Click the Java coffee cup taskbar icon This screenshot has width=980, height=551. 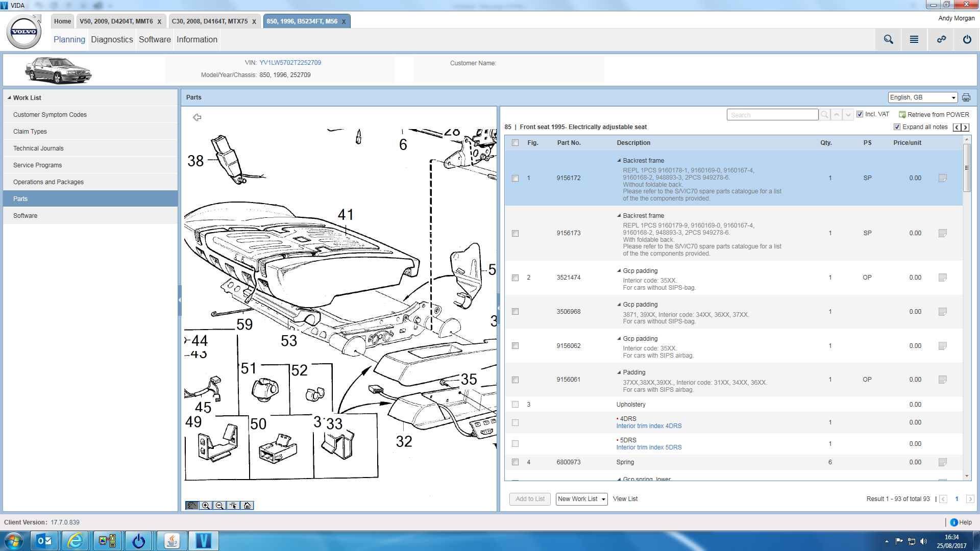coord(171,541)
